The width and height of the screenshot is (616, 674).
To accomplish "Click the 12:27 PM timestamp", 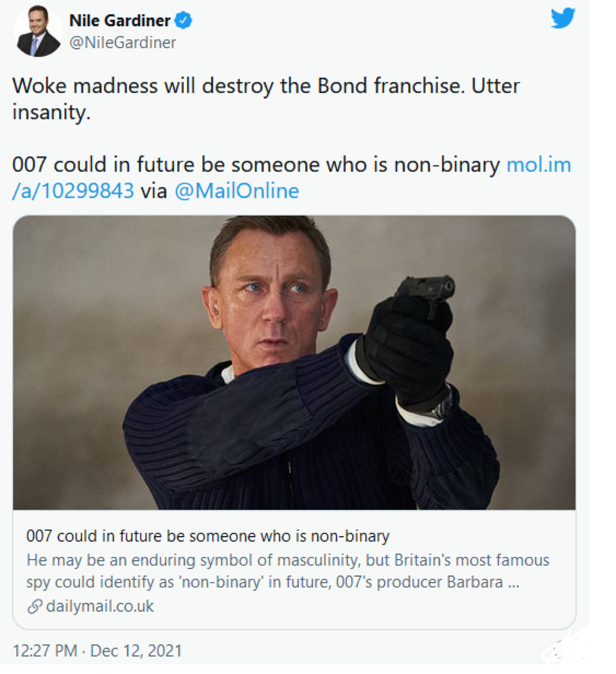I will [44, 650].
